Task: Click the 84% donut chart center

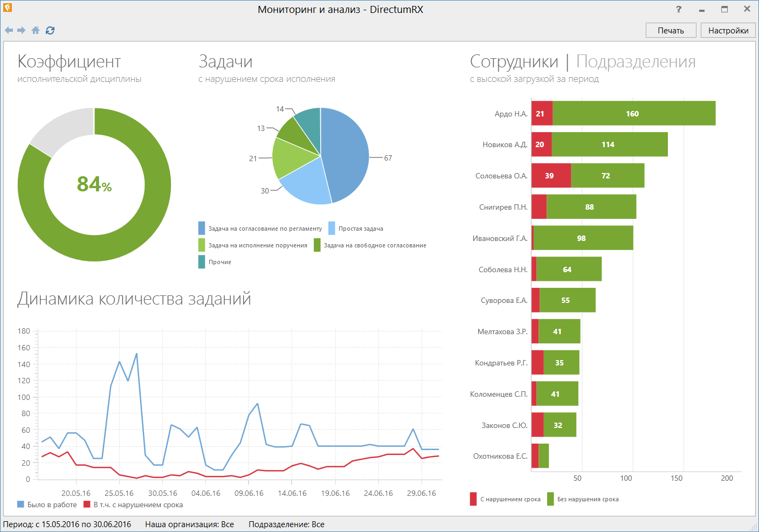Action: point(94,184)
